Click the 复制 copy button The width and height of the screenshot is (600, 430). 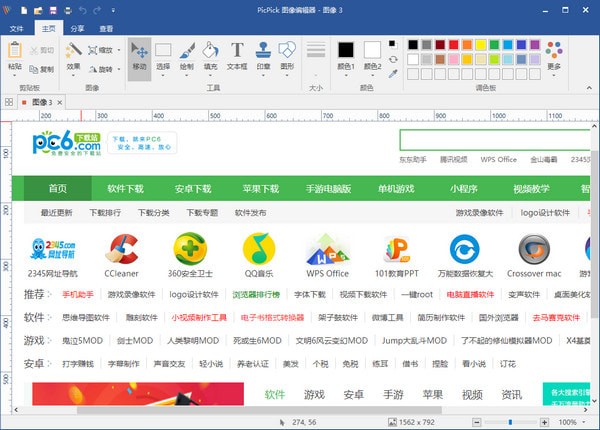(42, 69)
